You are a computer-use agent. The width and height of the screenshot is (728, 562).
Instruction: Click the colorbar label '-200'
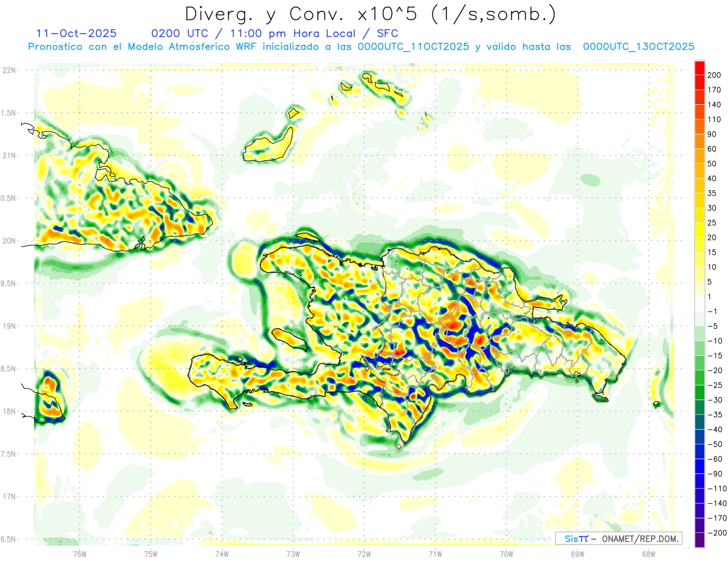point(718,532)
